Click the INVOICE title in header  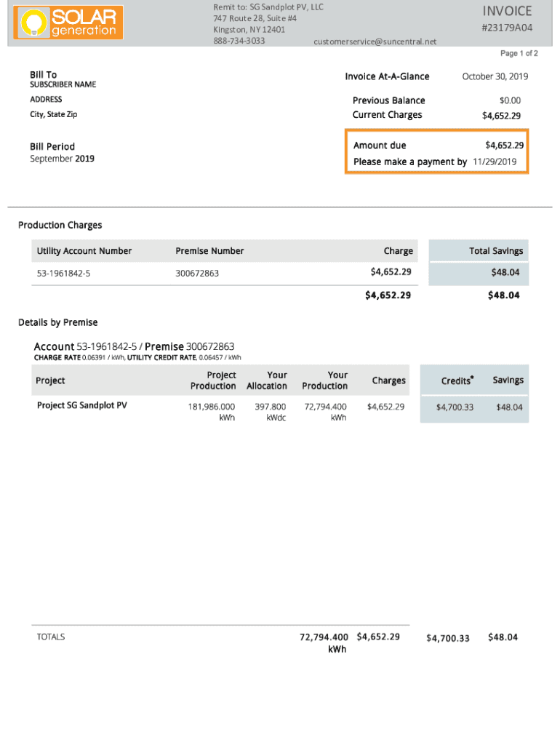(x=507, y=11)
